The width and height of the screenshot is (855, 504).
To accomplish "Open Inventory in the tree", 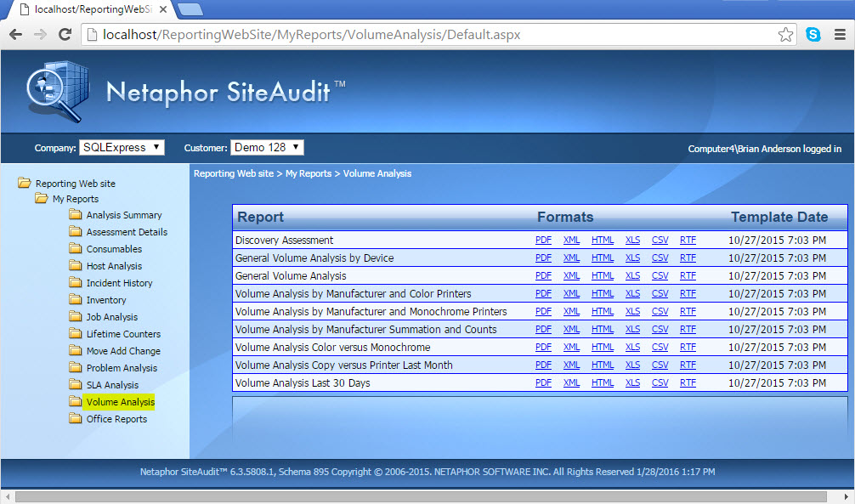I will click(x=105, y=299).
